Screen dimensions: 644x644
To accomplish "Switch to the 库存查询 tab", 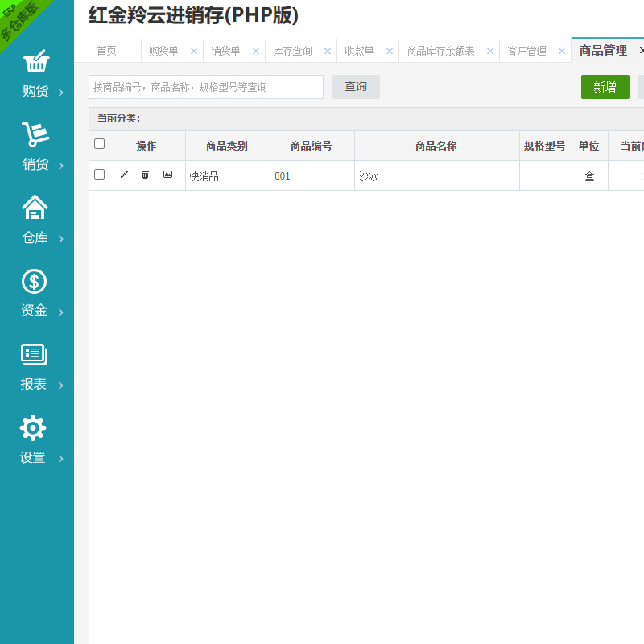I will click(292, 51).
